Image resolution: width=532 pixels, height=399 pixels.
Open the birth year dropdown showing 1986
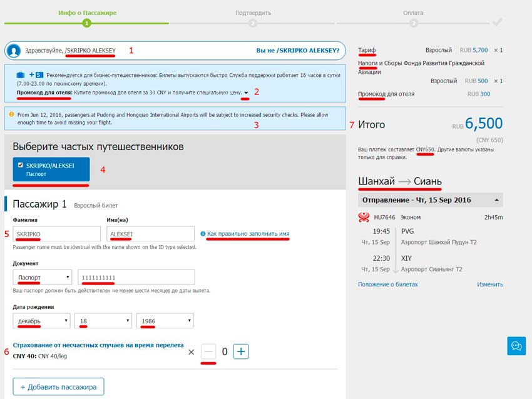click(164, 321)
